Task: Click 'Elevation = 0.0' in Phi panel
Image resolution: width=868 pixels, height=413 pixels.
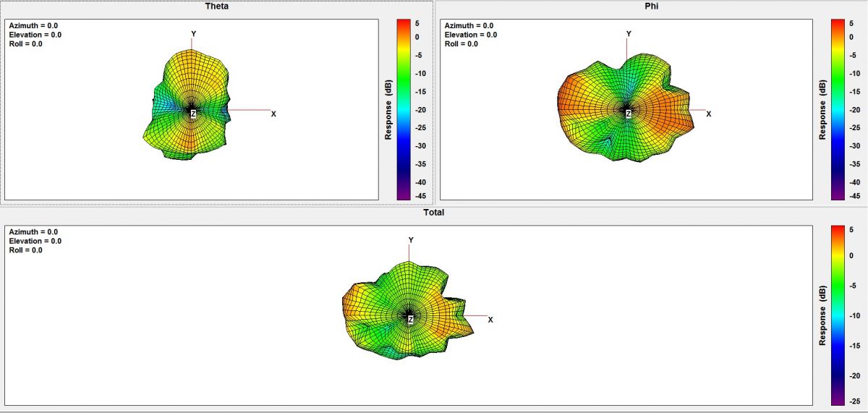Action: pyautogui.click(x=470, y=35)
